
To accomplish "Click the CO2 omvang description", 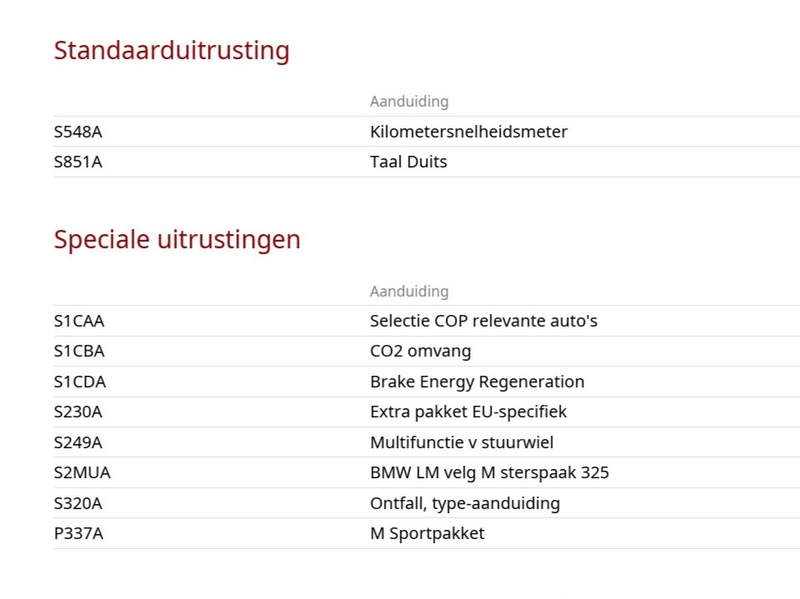I will [420, 351].
